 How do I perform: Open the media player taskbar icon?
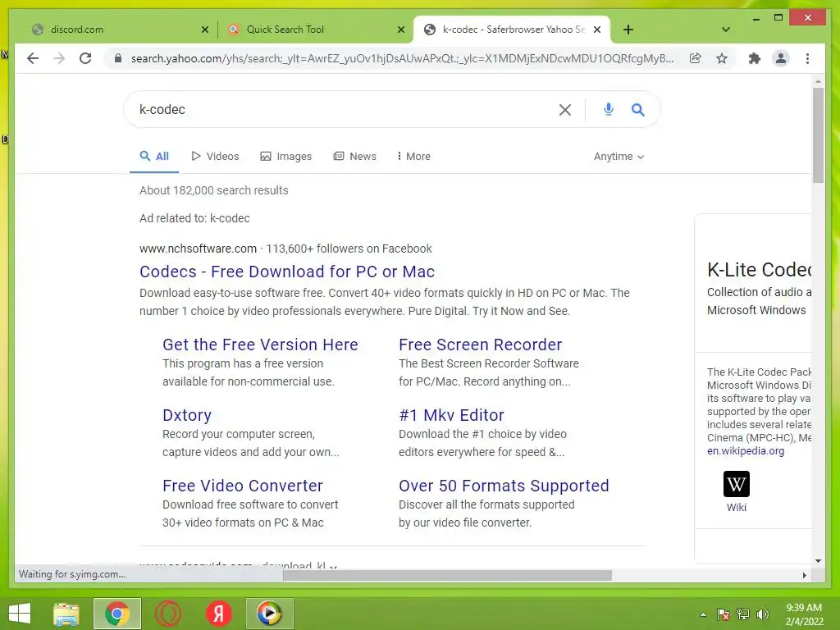269,614
